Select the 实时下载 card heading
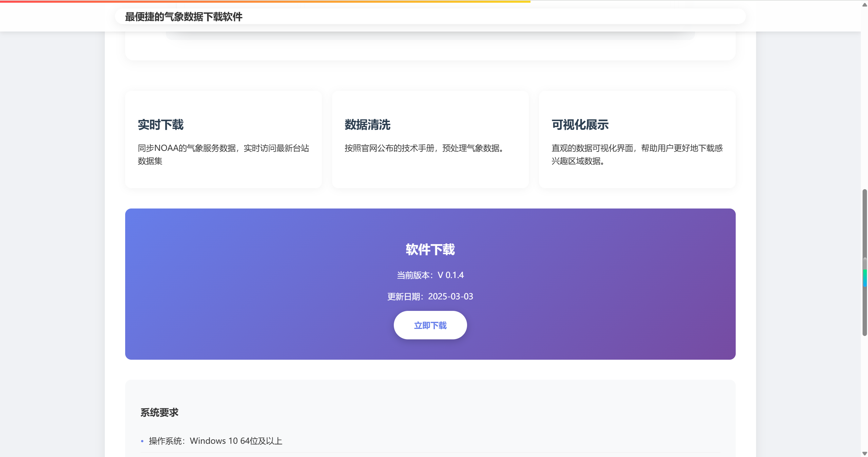This screenshot has width=868, height=457. [x=160, y=125]
